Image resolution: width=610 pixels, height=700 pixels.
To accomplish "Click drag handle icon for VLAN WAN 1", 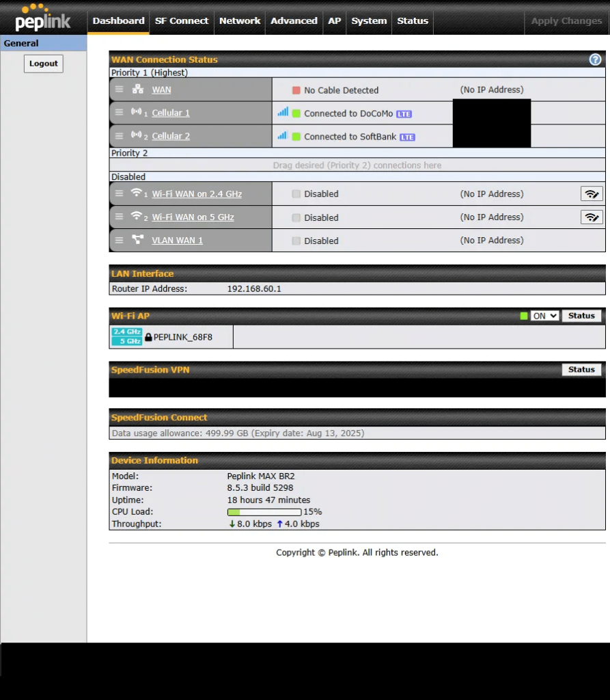I will pyautogui.click(x=120, y=241).
